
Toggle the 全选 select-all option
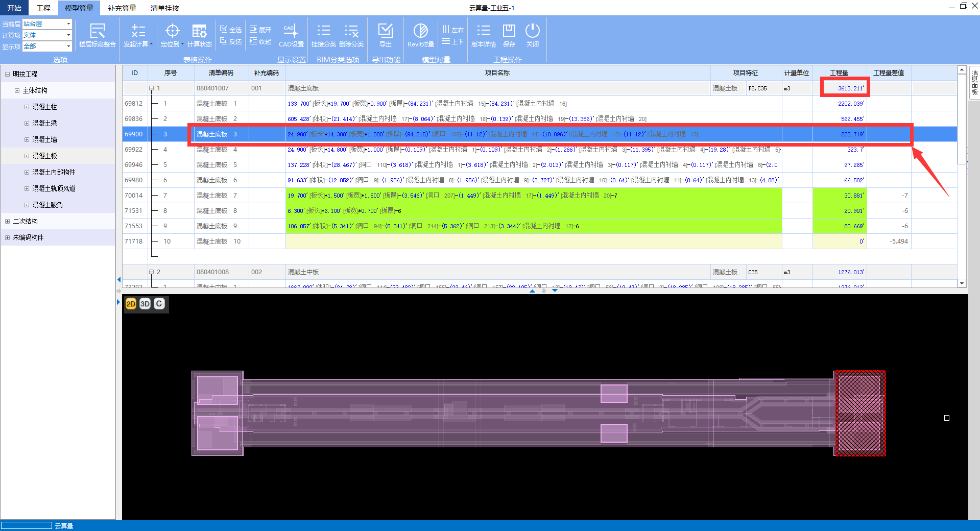point(231,30)
